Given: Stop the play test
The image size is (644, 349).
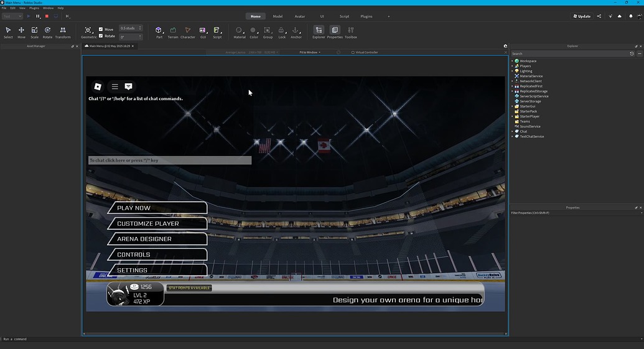Looking at the screenshot, I should click(x=47, y=16).
